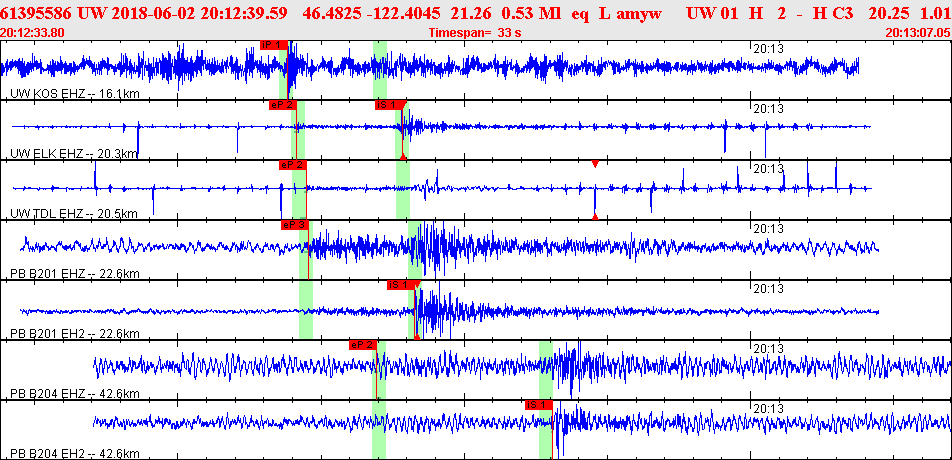Click the 20:13 time label on KOS trace

click(768, 48)
